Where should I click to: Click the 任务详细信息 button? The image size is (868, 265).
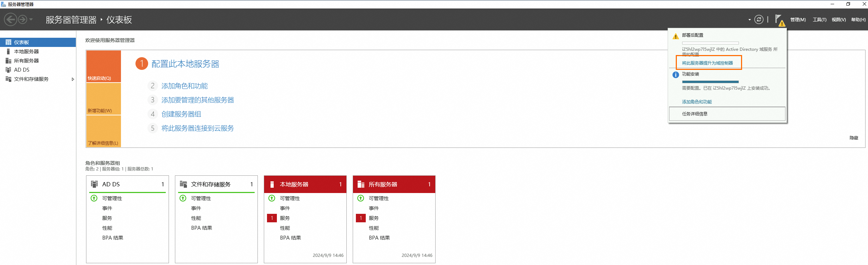tap(727, 114)
